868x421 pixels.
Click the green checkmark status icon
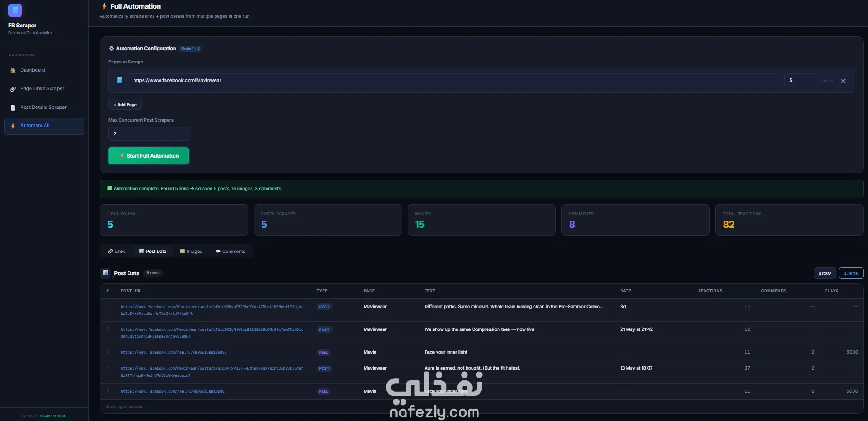coord(109,189)
